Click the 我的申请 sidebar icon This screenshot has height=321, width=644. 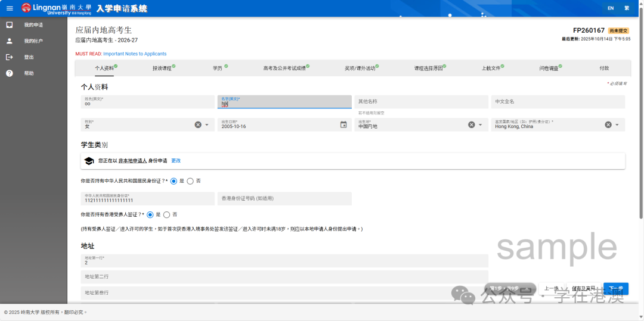(10, 25)
